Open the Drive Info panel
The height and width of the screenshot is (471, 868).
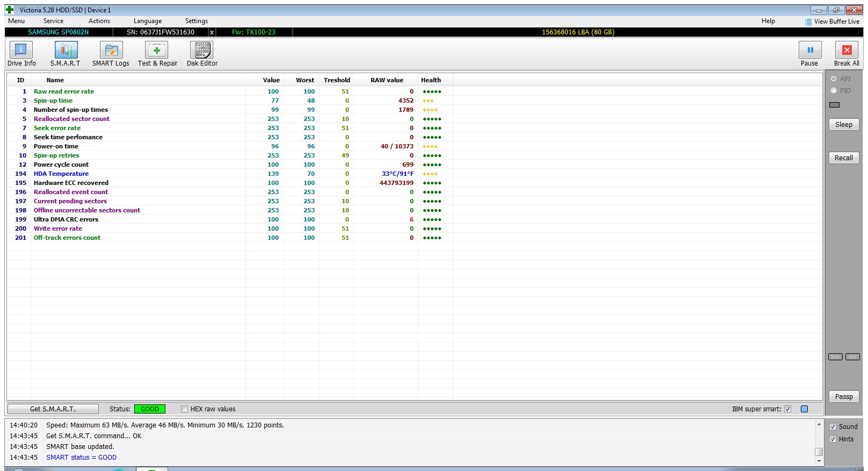21,54
